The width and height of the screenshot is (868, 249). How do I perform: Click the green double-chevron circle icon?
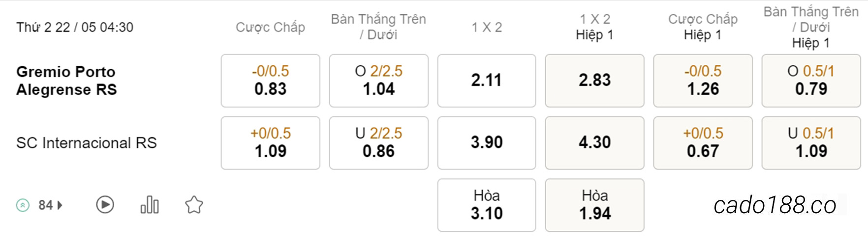click(x=23, y=205)
